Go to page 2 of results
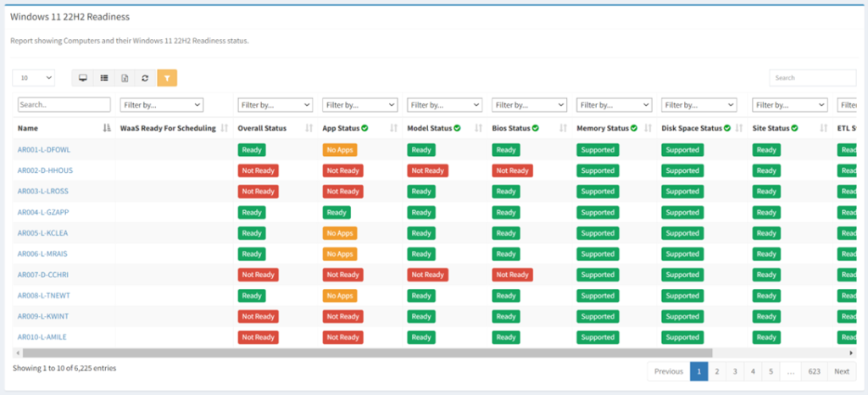Screen dimensions: 868x395 click(x=717, y=371)
